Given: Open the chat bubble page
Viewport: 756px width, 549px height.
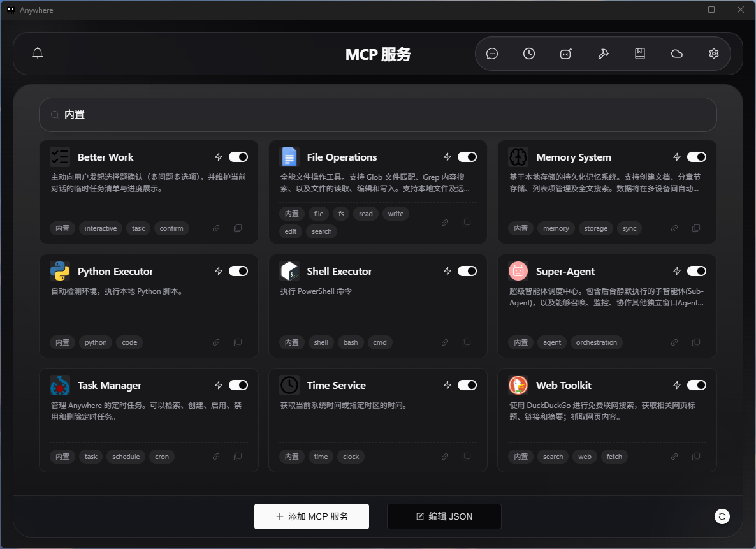Looking at the screenshot, I should click(x=492, y=54).
